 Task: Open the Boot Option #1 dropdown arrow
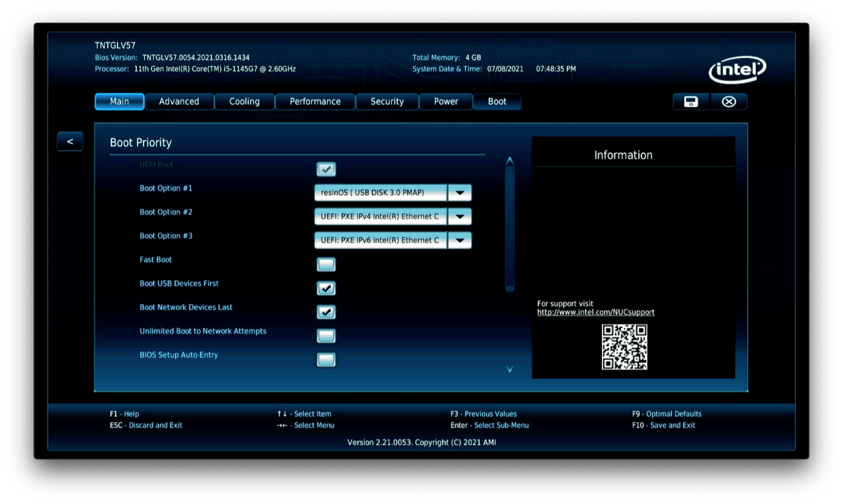tap(460, 193)
